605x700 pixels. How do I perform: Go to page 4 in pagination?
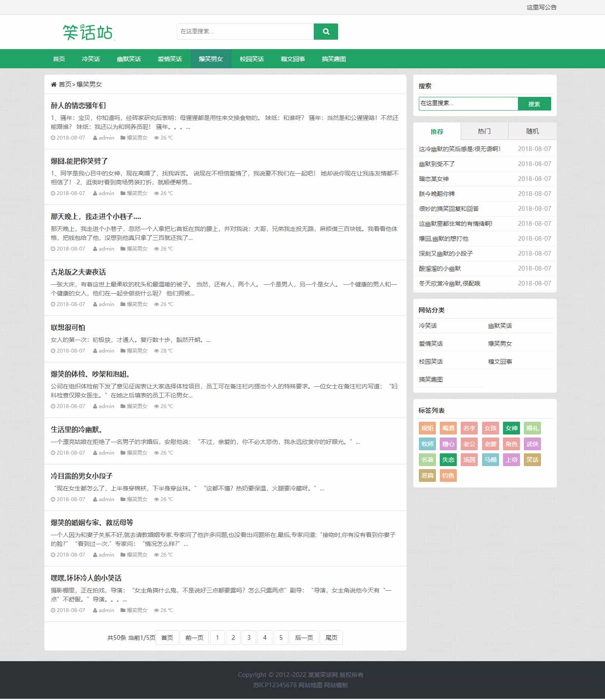[265, 638]
